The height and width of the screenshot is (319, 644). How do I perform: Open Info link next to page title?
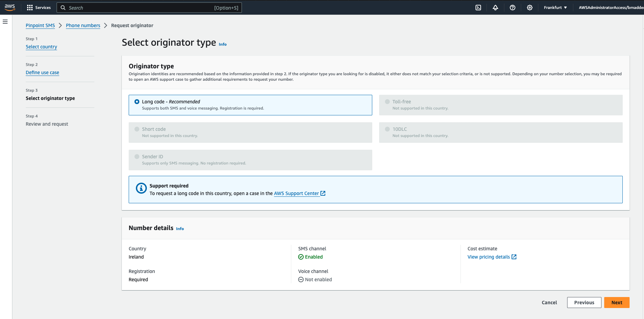(x=223, y=44)
